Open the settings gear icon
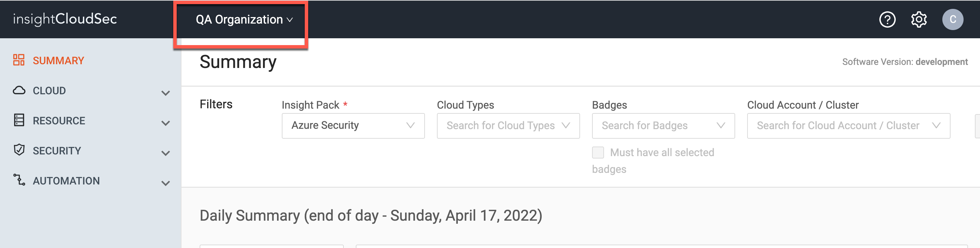 (x=919, y=19)
